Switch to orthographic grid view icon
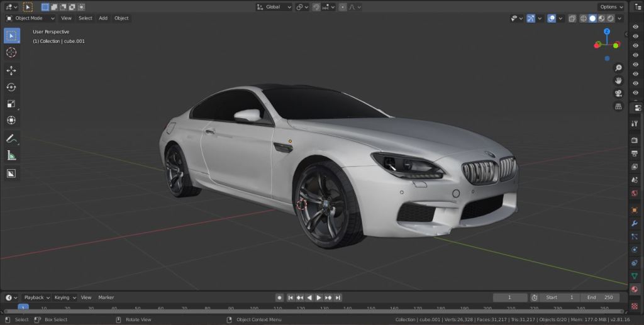Image resolution: width=644 pixels, height=325 pixels. pos(618,107)
